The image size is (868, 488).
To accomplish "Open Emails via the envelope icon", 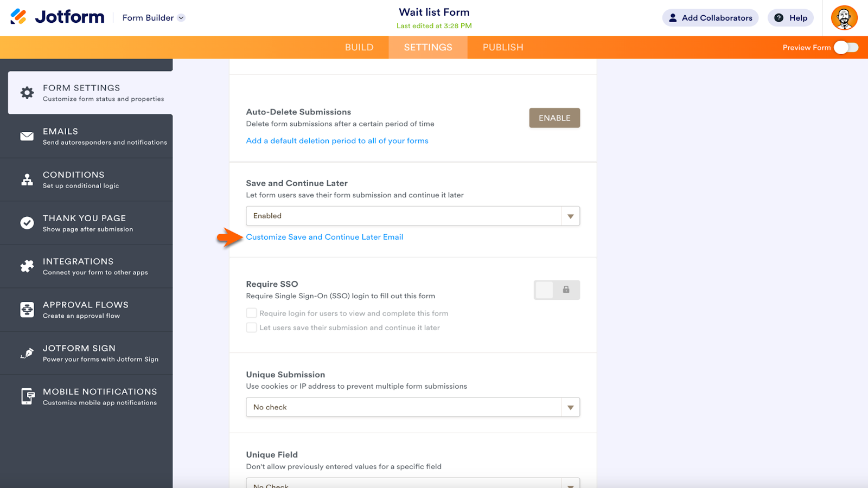I will 27,136.
